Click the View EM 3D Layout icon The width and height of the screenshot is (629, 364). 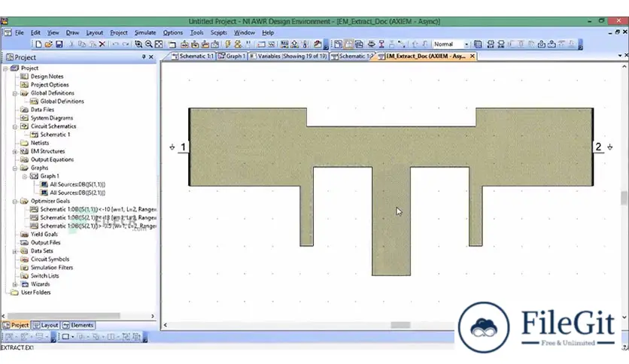coord(359,44)
